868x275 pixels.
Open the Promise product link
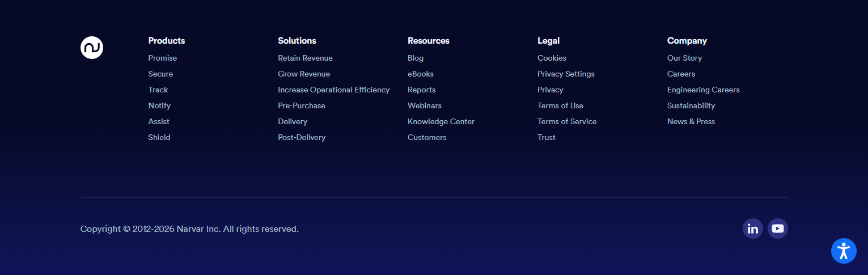coord(163,58)
